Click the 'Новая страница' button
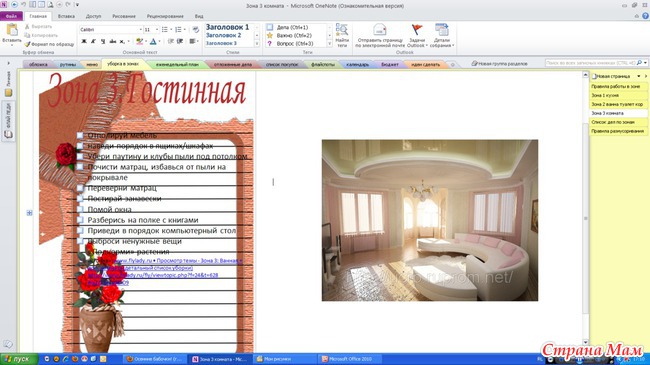650x365 pixels. pos(613,76)
